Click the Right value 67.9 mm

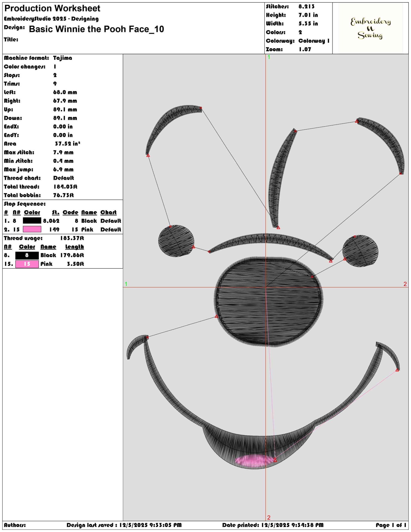point(65,101)
